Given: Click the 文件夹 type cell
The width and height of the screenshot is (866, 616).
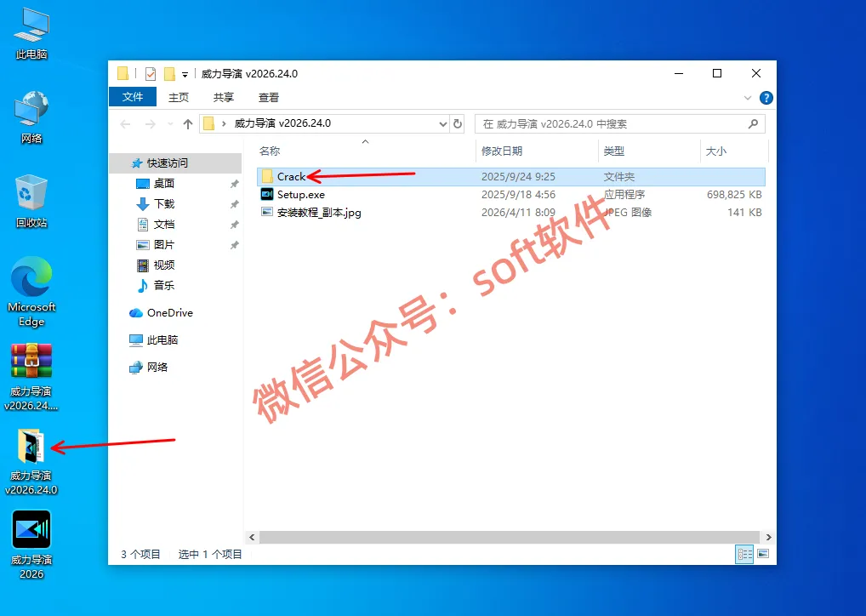Looking at the screenshot, I should (619, 177).
